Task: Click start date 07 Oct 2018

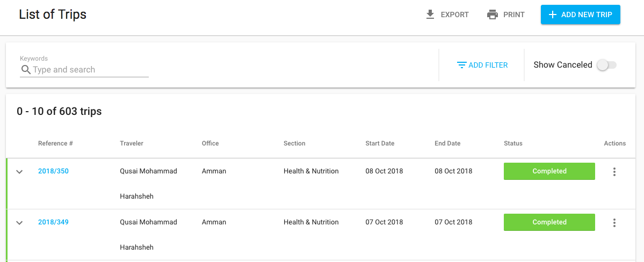Action: tap(385, 222)
